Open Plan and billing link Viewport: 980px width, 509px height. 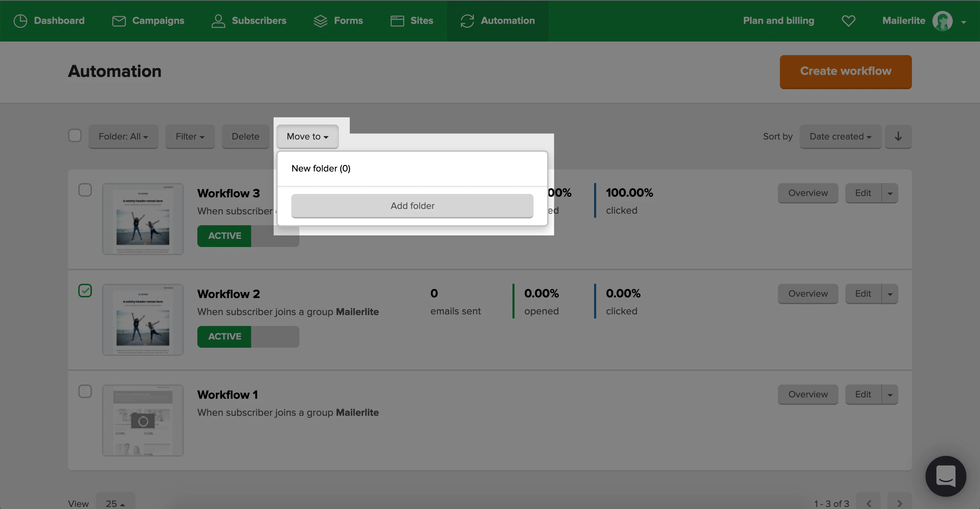tap(778, 21)
